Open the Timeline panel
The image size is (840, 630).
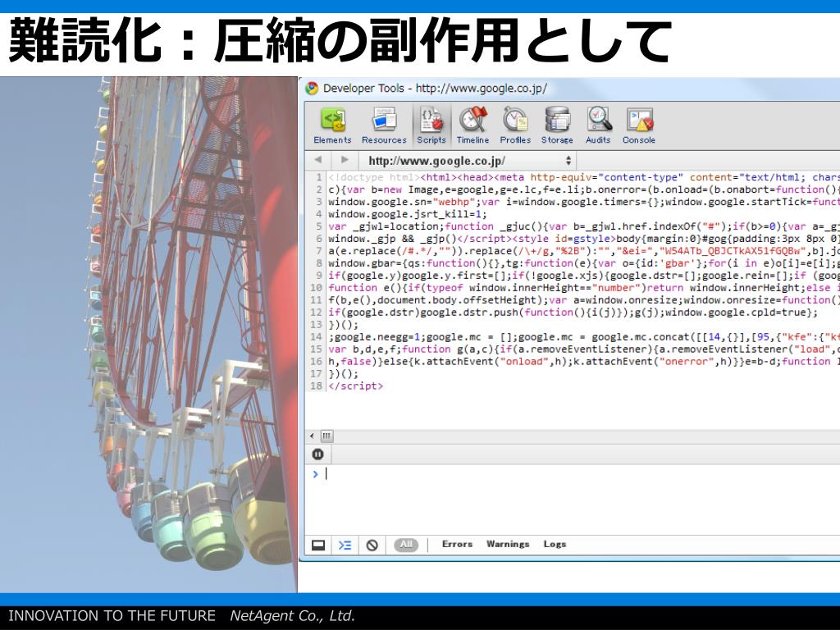coord(472,126)
